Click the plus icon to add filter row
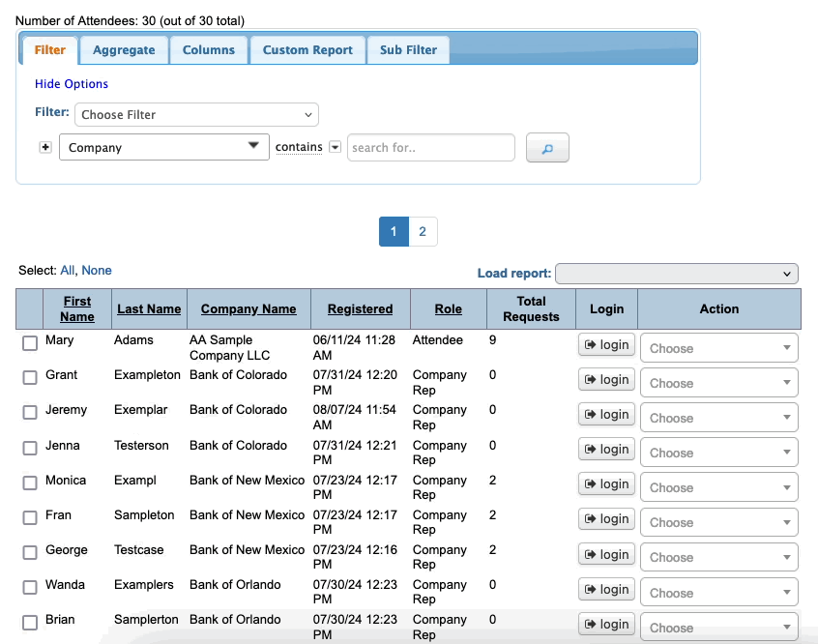Viewport: 818px width, 644px height. tap(45, 147)
